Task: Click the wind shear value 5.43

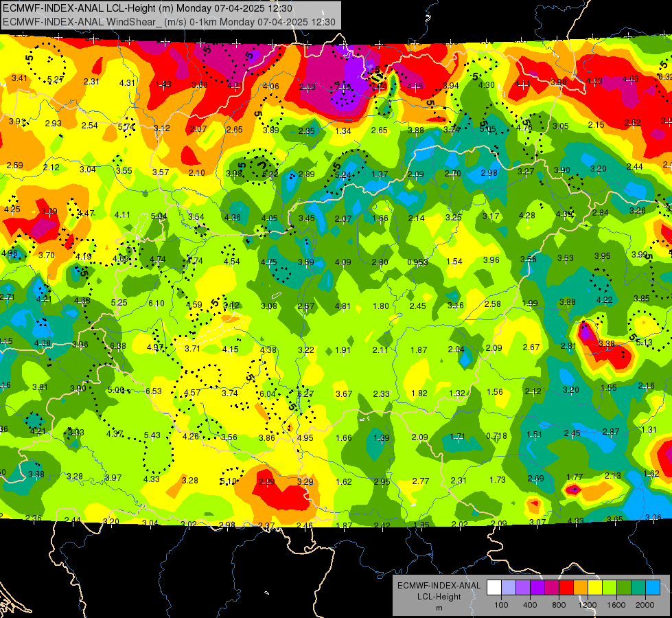Action: coord(152,435)
